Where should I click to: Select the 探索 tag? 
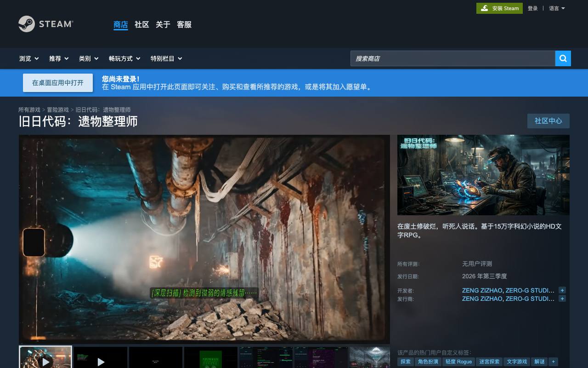click(x=406, y=362)
